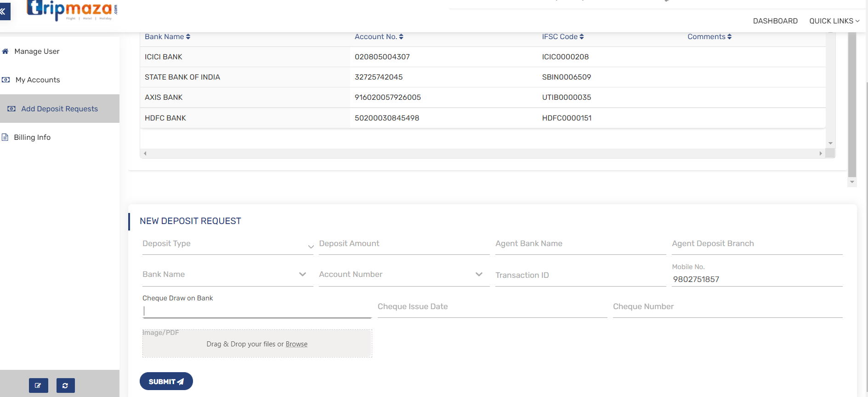The height and width of the screenshot is (397, 868).
Task: Open Manage User in sidebar
Action: 37,52
